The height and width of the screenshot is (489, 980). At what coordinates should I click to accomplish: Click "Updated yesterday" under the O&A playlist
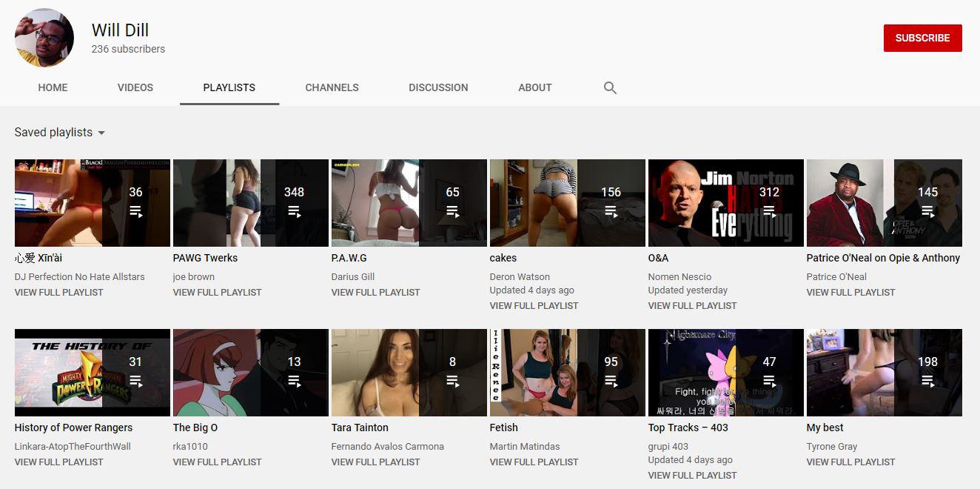pyautogui.click(x=688, y=290)
